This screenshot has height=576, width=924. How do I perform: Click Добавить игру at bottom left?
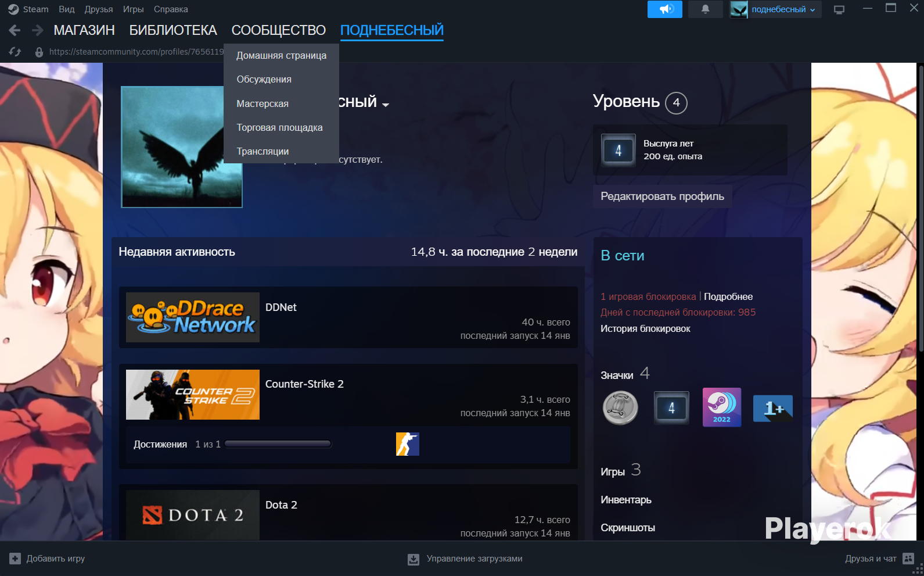point(56,559)
